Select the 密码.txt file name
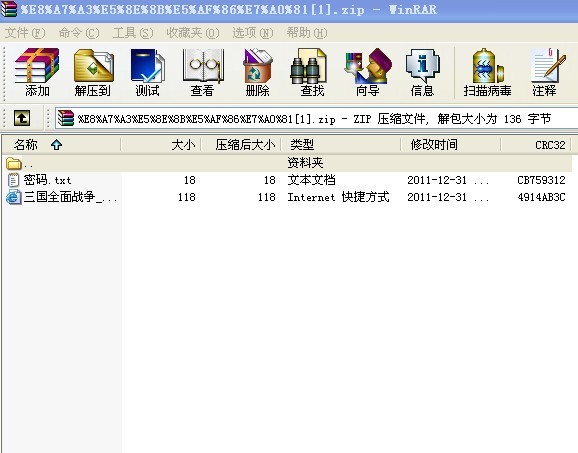The height and width of the screenshot is (453, 578). (48, 180)
